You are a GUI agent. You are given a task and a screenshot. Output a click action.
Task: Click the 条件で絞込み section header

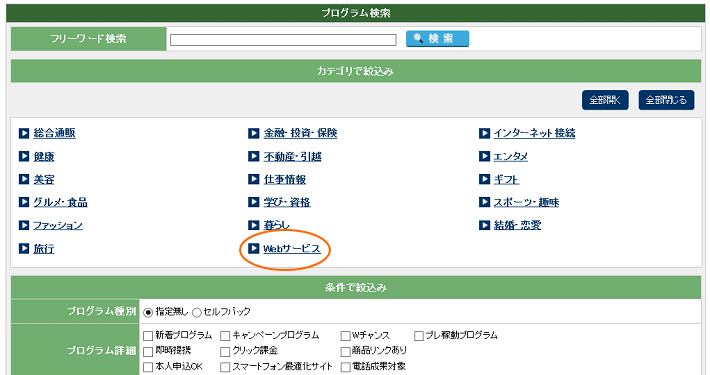pyautogui.click(x=355, y=288)
